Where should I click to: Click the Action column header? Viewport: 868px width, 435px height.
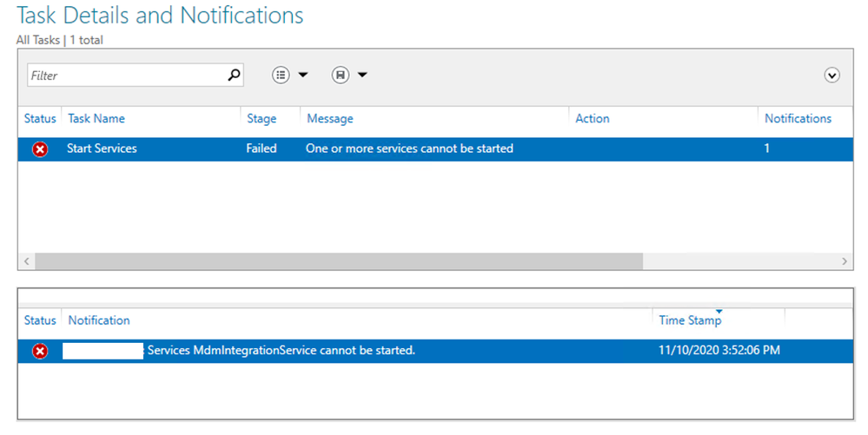pyautogui.click(x=593, y=119)
